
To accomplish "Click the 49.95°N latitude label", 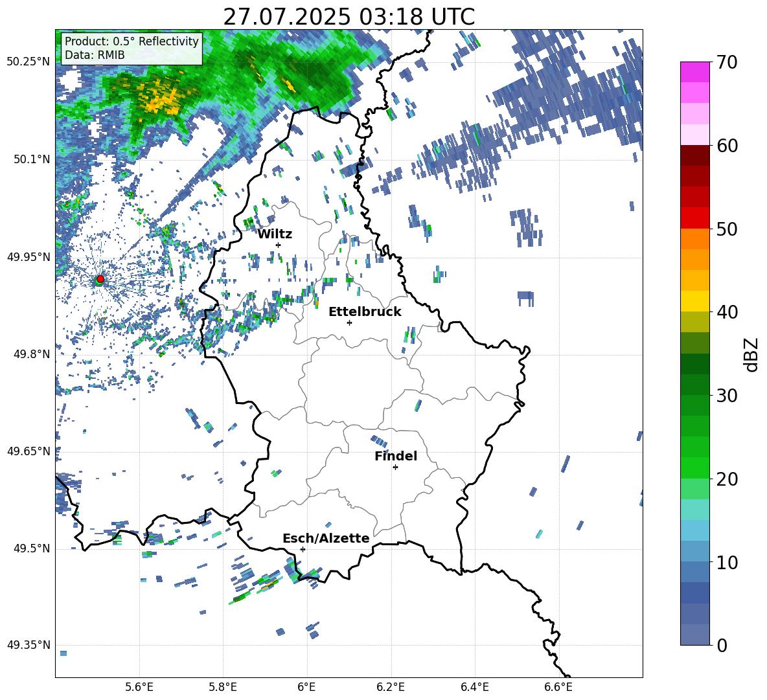I will (x=29, y=257).
